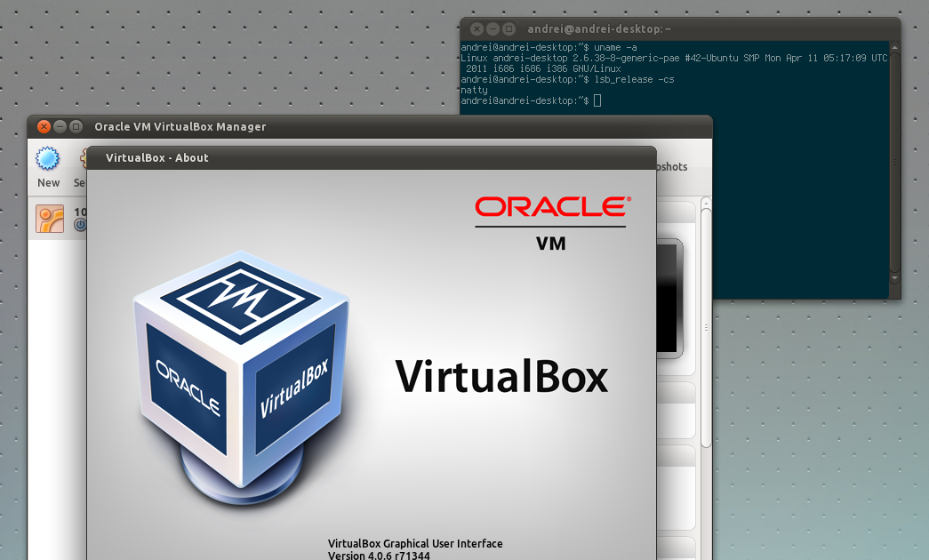The width and height of the screenshot is (929, 560).
Task: Click the terminal cursor at the last prompt
Action: click(597, 100)
